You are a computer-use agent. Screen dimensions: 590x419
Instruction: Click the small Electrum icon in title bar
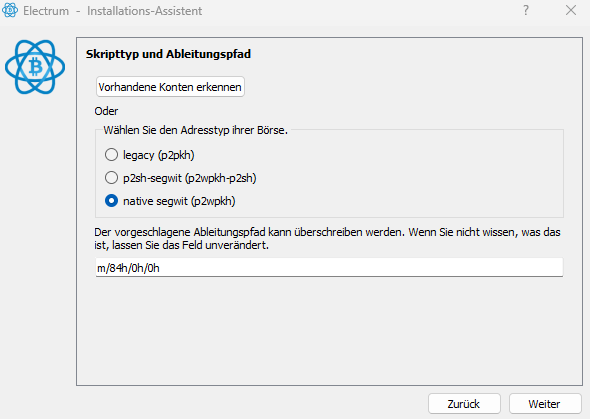pyautogui.click(x=10, y=10)
